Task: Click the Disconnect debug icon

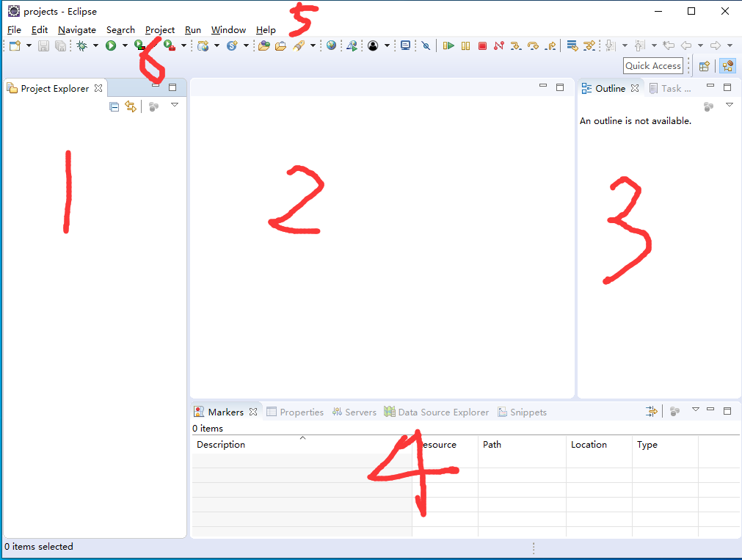Action: click(x=499, y=46)
